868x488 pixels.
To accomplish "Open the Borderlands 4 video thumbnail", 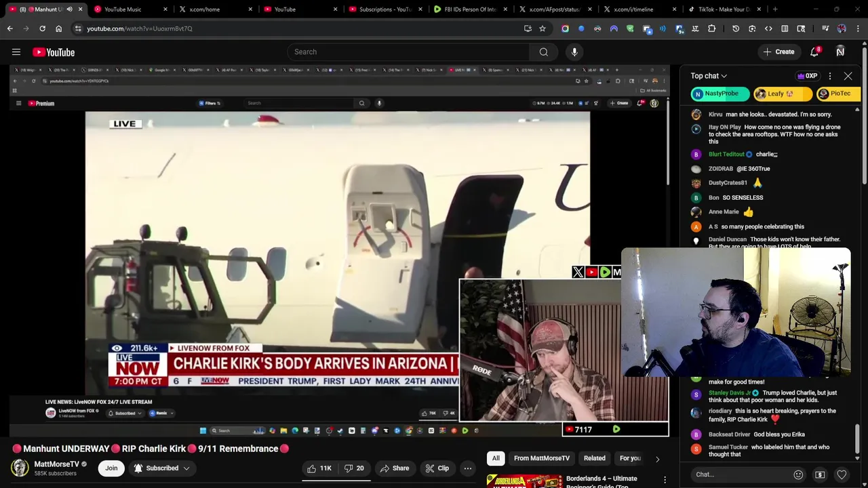I will [524, 481].
